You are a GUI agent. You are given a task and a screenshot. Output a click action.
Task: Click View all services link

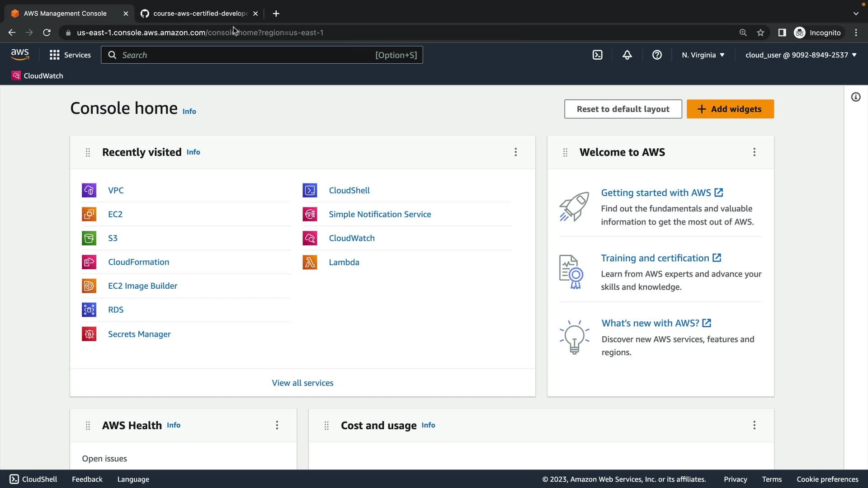coord(302,383)
